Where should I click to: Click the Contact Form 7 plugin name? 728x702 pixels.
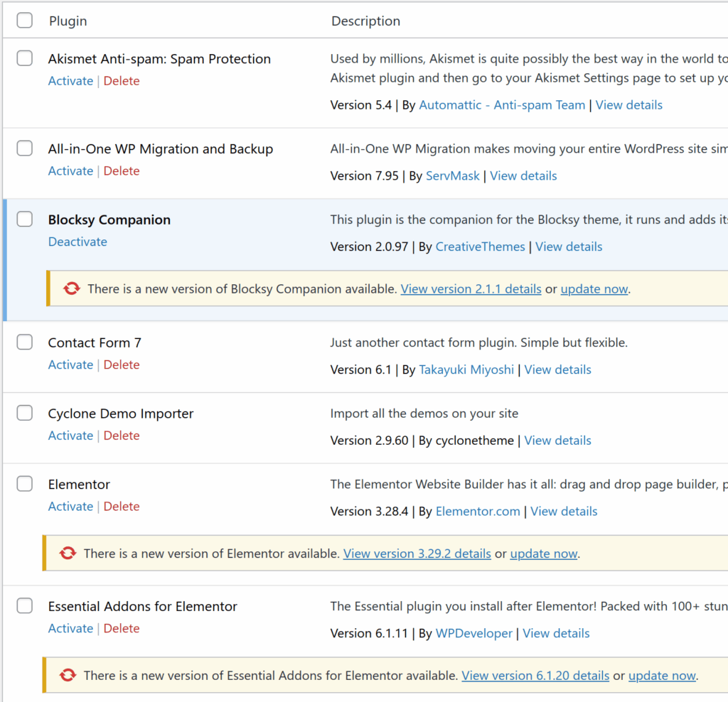tap(95, 343)
